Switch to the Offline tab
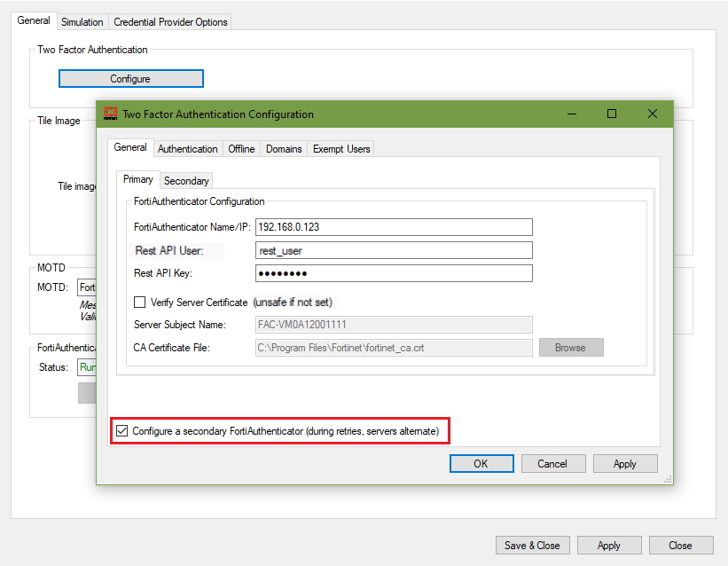Viewport: 728px width, 566px height. tap(241, 148)
